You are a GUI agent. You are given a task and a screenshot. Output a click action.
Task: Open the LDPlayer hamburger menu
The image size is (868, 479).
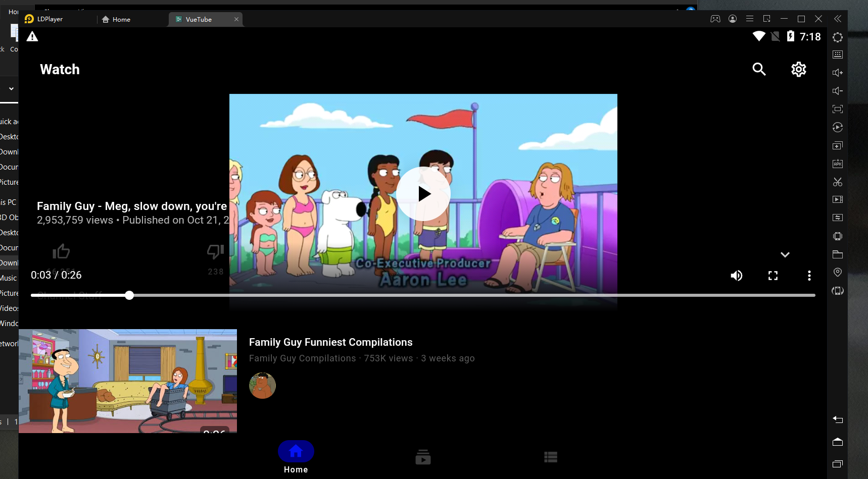coord(750,19)
